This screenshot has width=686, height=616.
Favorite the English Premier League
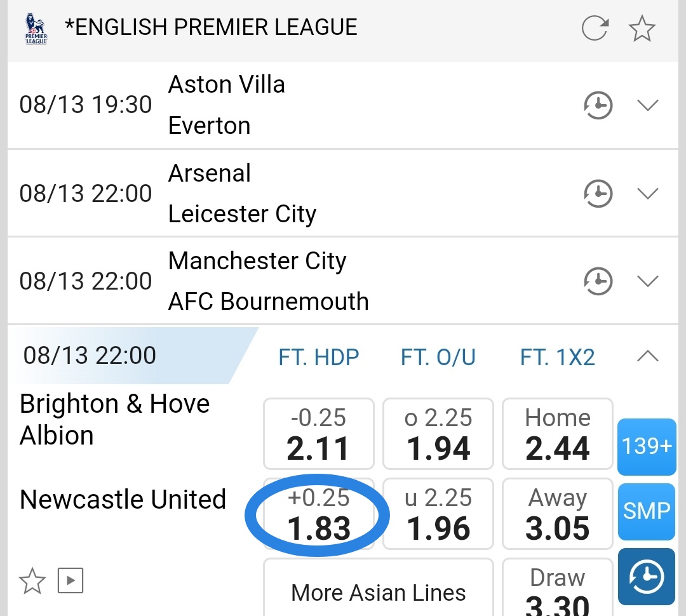tap(642, 29)
